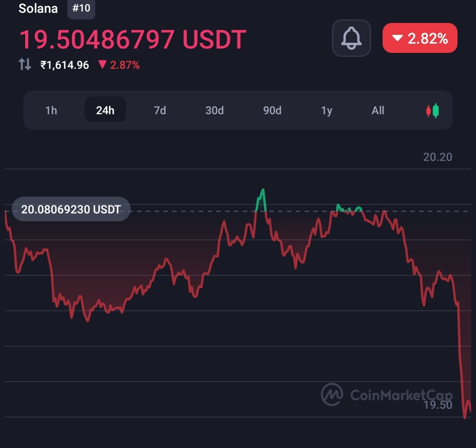Show the All-time price chart
Screen dimensions: 476x448
(x=378, y=110)
